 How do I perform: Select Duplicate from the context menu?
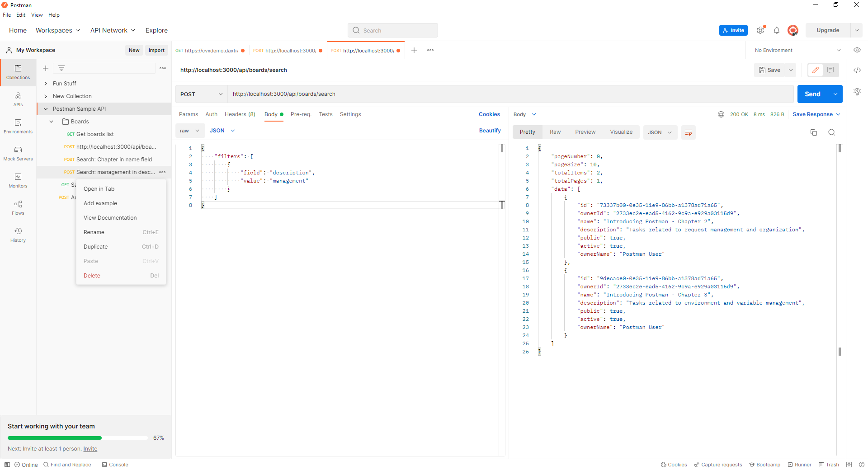(x=121, y=247)
